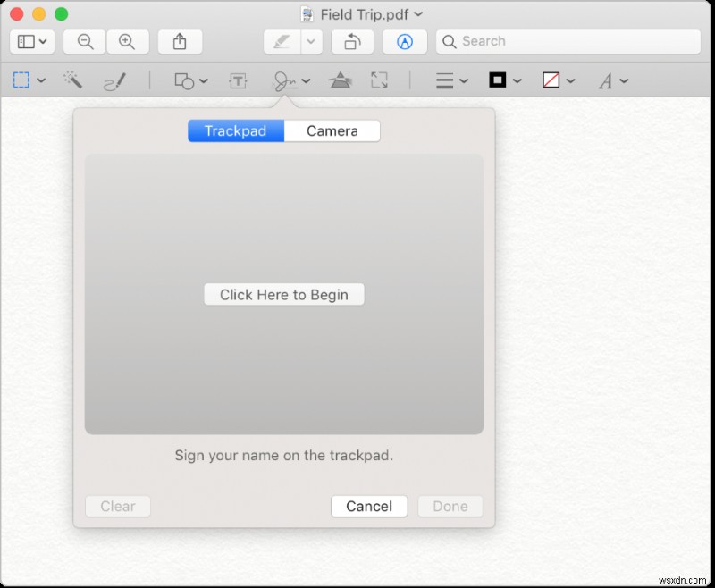
Task: Rotate the page left
Action: [353, 41]
